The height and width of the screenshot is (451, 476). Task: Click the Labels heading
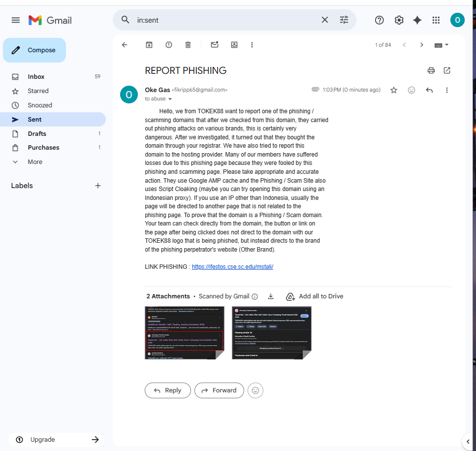[22, 186]
